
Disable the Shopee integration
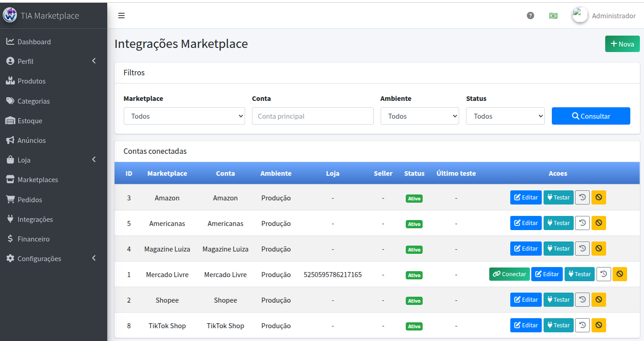(x=599, y=300)
